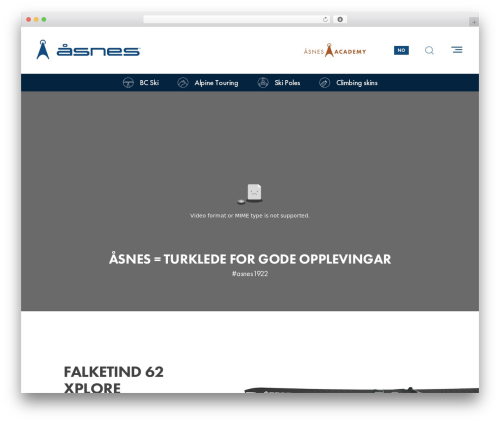Go to the Ski Poles menu label
500x423 pixels.
pos(287,83)
